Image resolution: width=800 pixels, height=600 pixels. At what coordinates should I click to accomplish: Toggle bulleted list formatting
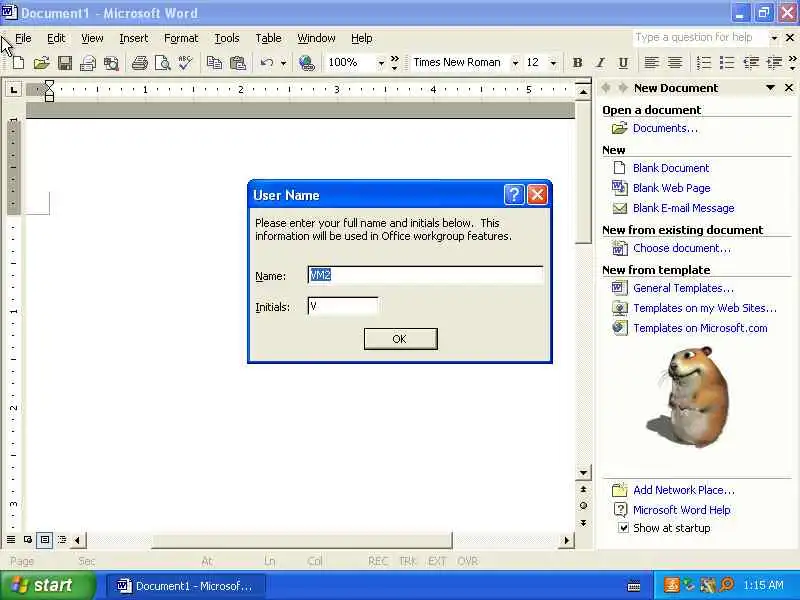(727, 63)
